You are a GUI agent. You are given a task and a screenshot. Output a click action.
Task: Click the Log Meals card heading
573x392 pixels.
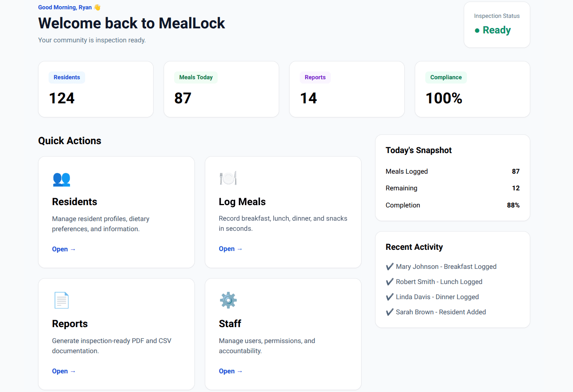pos(242,202)
